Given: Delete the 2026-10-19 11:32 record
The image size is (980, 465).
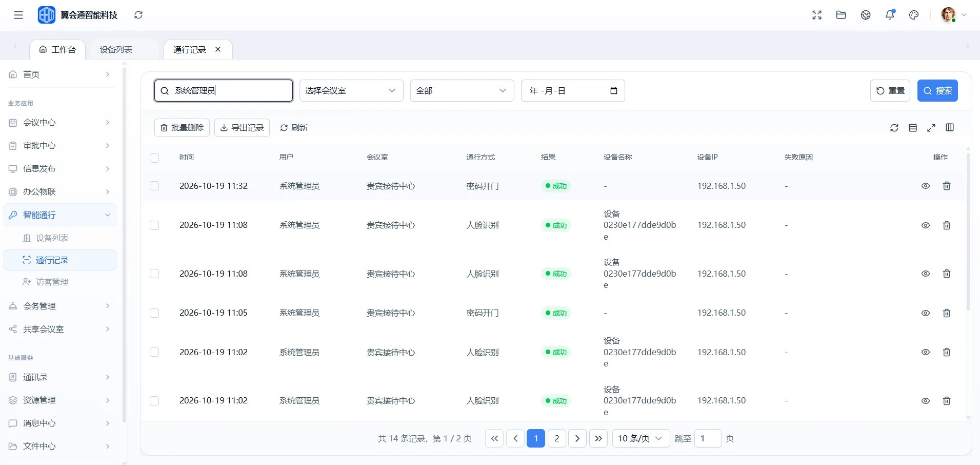Looking at the screenshot, I should pyautogui.click(x=947, y=186).
